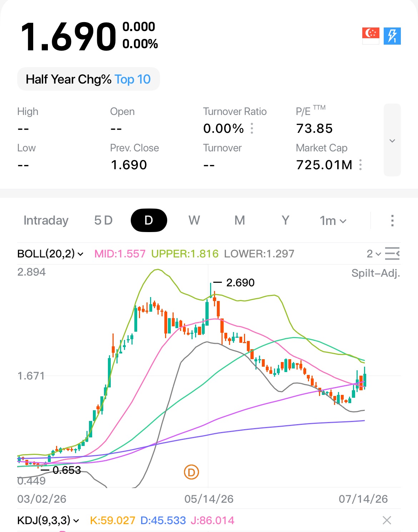Tap the 0.653 low price label on chart
418x532 pixels.
(67, 470)
